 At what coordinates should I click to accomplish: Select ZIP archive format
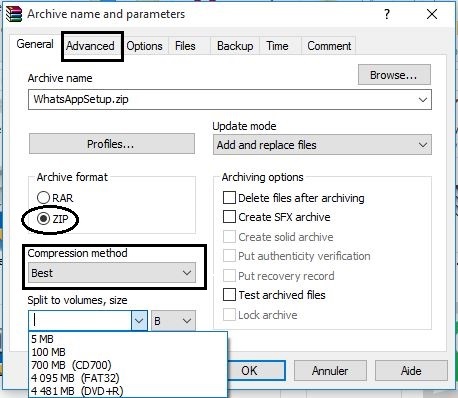53,219
